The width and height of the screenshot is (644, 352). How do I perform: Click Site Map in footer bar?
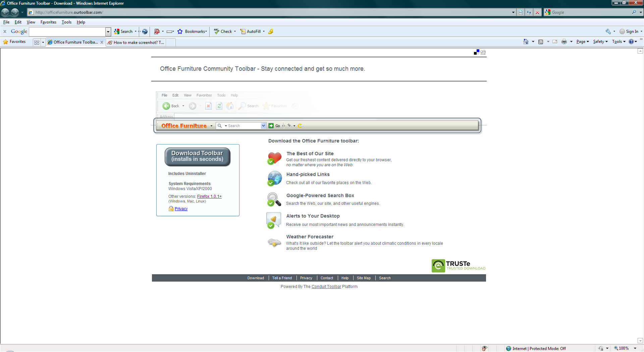364,278
